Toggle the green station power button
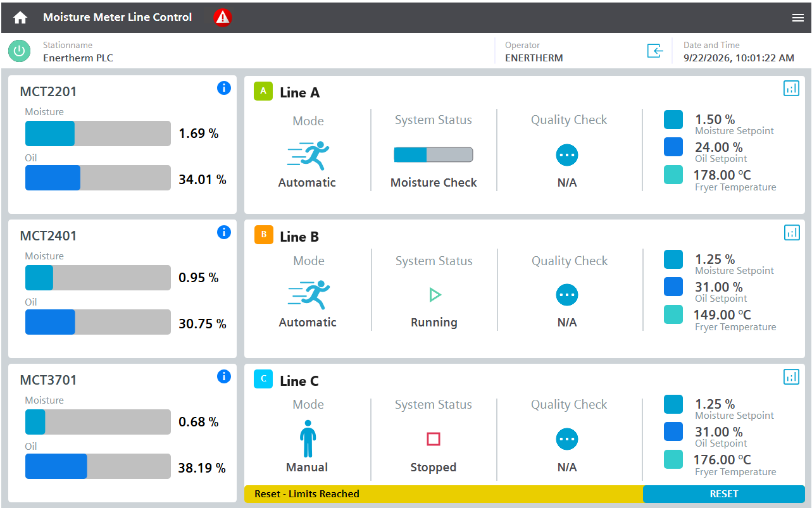The height and width of the screenshot is (508, 812). (x=20, y=51)
